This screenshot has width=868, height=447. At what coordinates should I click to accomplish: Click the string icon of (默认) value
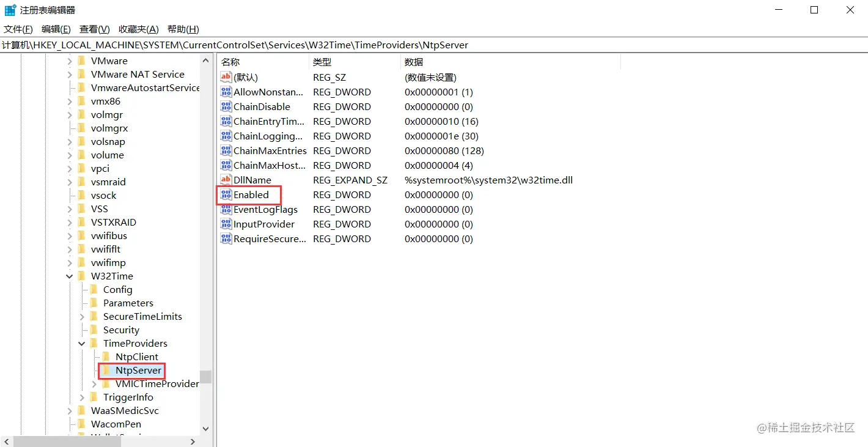(226, 78)
